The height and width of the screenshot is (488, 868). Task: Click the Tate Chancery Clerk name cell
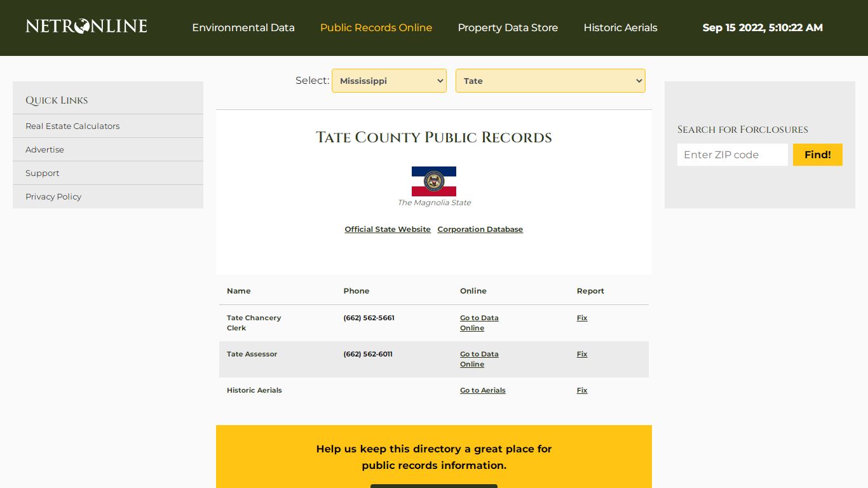(x=254, y=323)
